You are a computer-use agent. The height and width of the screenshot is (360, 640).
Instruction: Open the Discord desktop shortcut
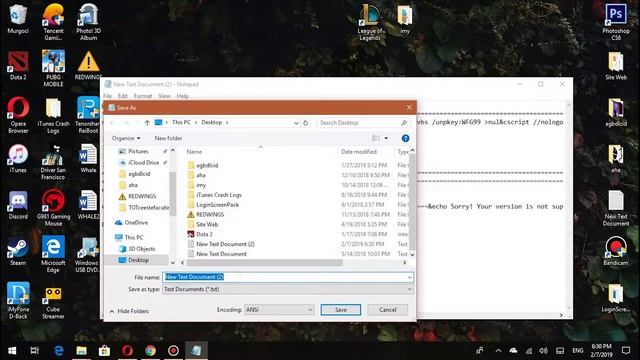coord(18,205)
